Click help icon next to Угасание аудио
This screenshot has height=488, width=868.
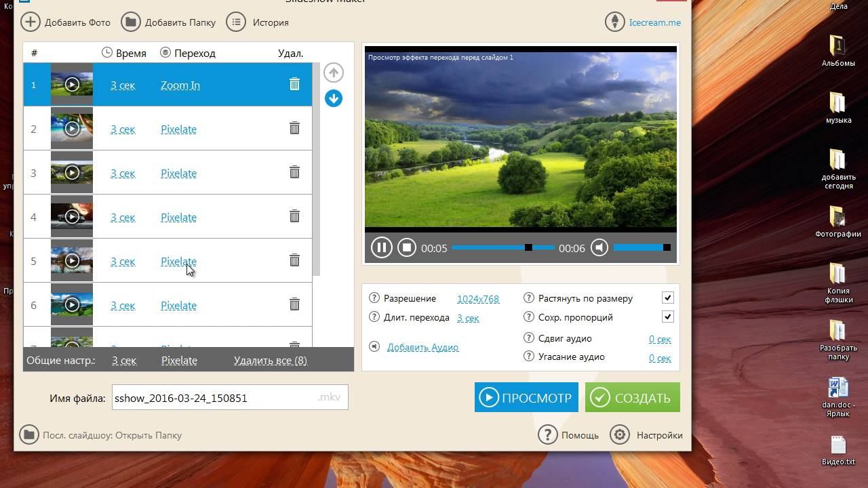tap(529, 357)
